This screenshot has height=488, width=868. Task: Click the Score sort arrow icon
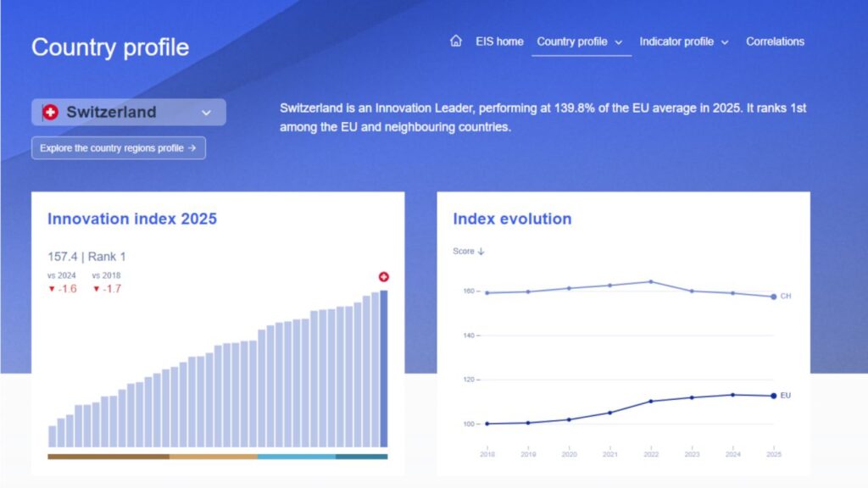[481, 252]
